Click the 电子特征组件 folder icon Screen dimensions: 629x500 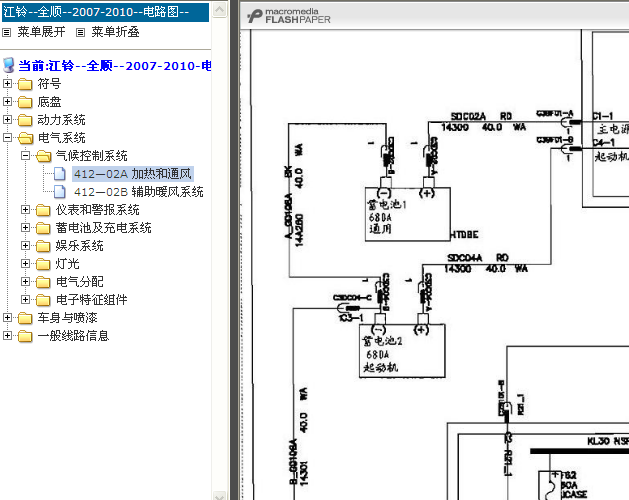coord(43,300)
